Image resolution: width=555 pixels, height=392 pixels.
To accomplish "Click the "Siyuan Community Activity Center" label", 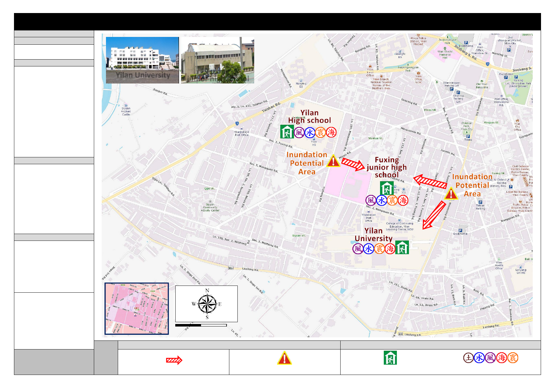I will (x=210, y=207).
